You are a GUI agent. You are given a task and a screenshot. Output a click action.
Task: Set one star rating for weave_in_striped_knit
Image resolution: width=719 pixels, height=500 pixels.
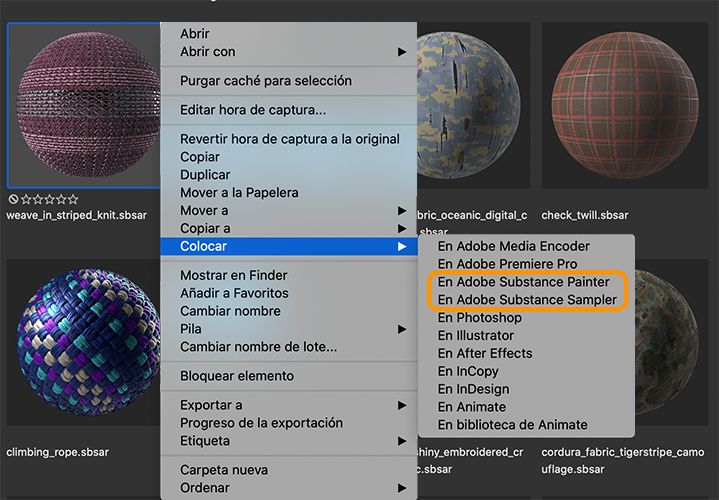(26, 199)
